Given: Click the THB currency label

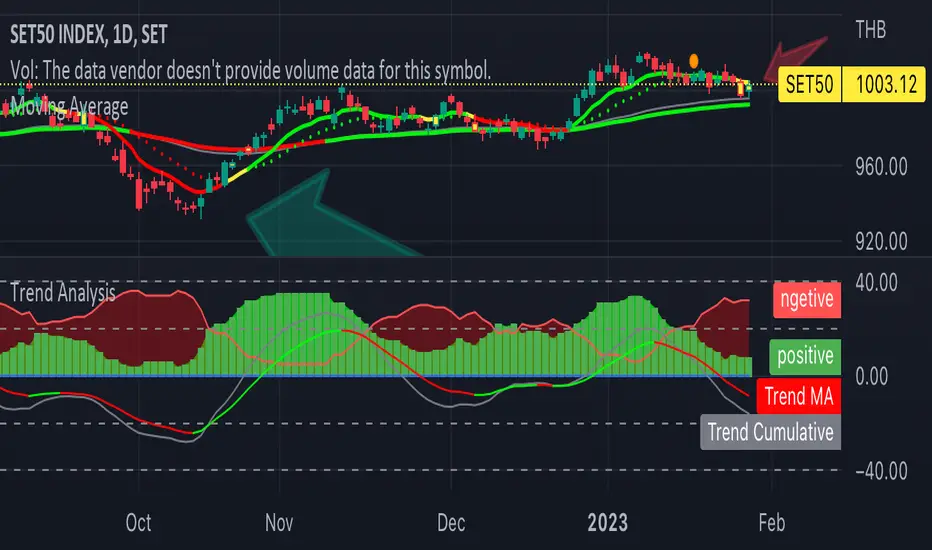Looking at the screenshot, I should (x=870, y=30).
